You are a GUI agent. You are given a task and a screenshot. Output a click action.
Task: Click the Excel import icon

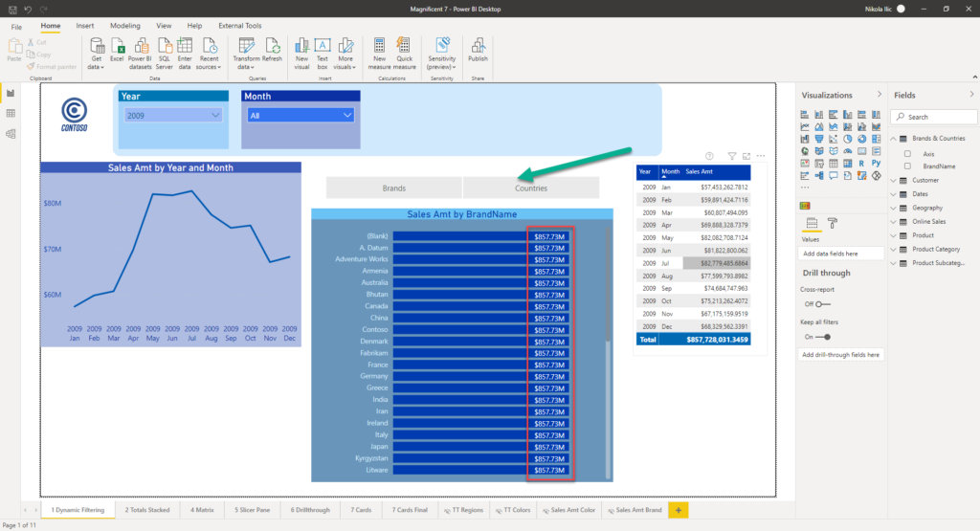pos(117,50)
